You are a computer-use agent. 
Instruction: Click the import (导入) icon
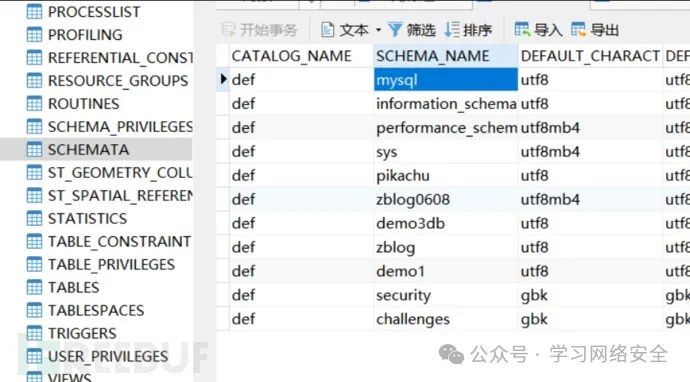pos(522,29)
